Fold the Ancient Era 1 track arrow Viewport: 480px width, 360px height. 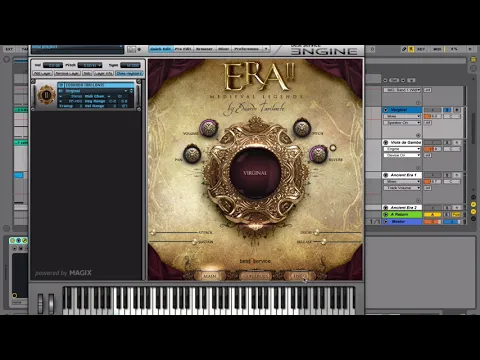coord(386,175)
